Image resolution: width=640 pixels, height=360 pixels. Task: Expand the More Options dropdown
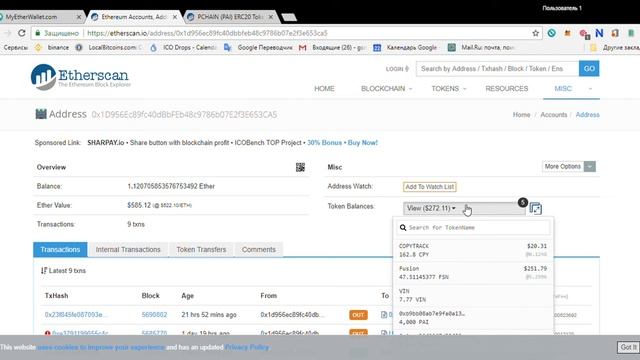click(x=569, y=167)
